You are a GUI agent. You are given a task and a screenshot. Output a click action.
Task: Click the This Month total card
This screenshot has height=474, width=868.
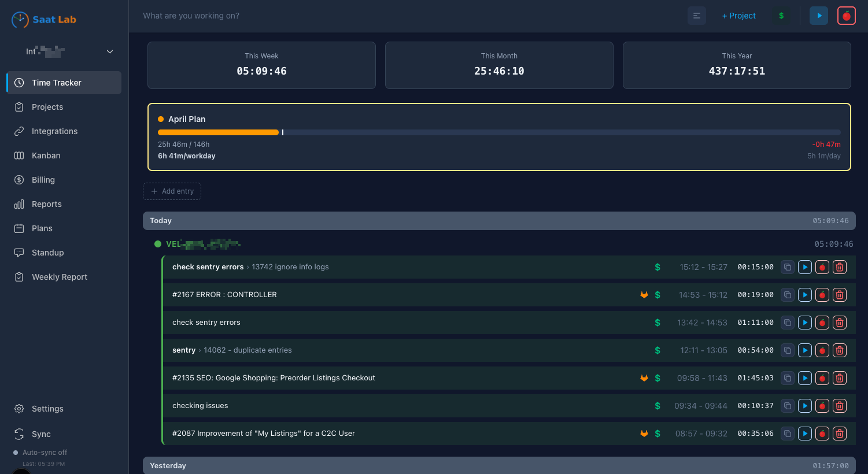coord(499,65)
